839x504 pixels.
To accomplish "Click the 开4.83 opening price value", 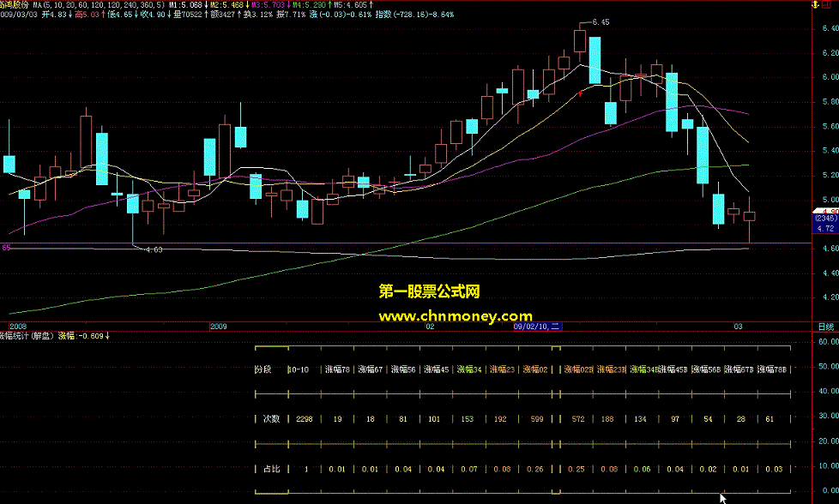I will (x=55, y=15).
